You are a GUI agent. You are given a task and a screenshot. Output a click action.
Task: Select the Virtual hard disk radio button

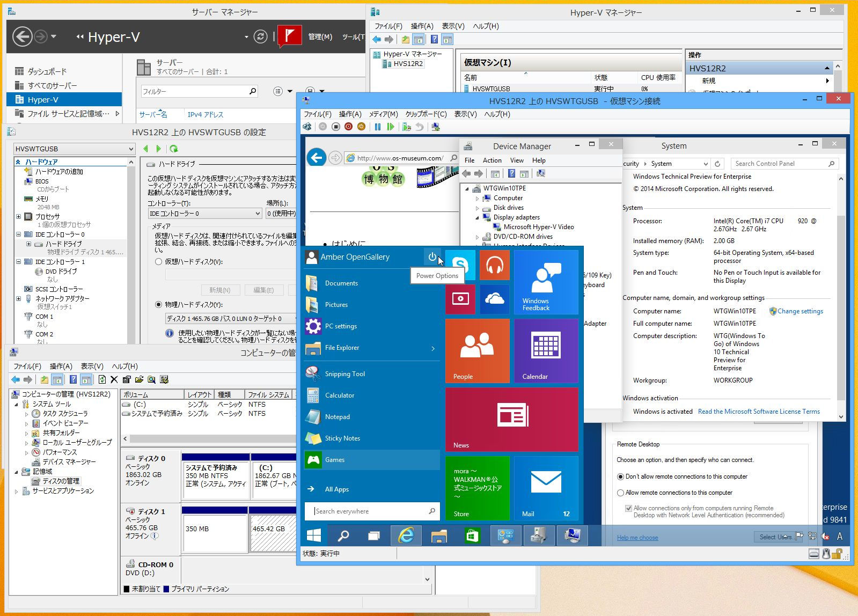158,262
